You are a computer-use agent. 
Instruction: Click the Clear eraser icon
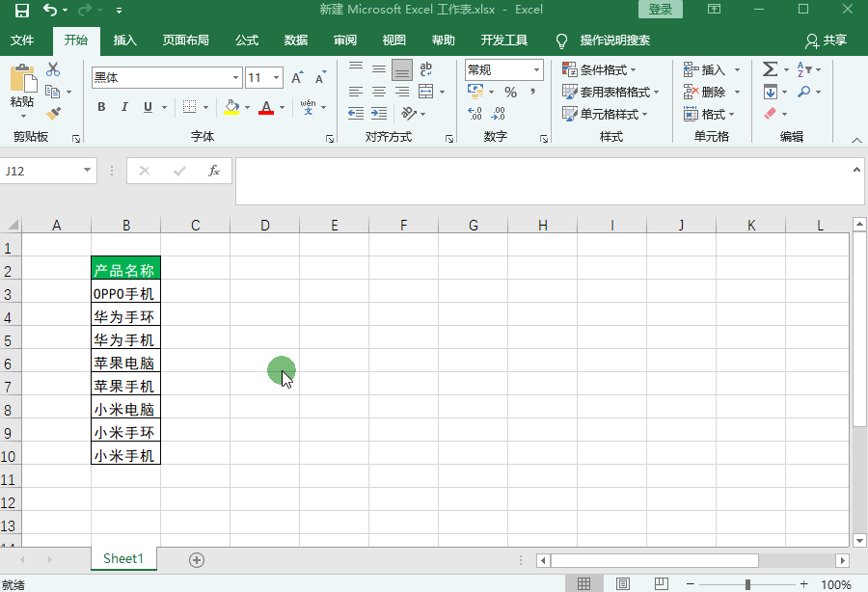770,114
